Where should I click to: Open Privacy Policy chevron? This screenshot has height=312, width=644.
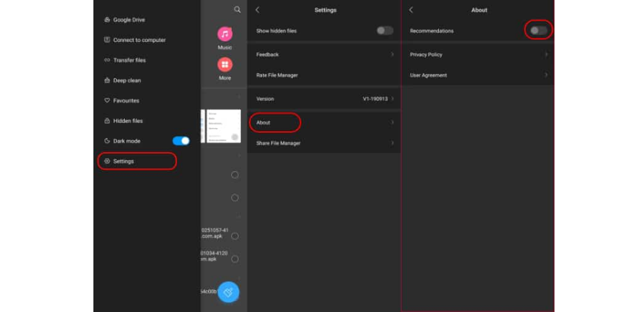[546, 54]
